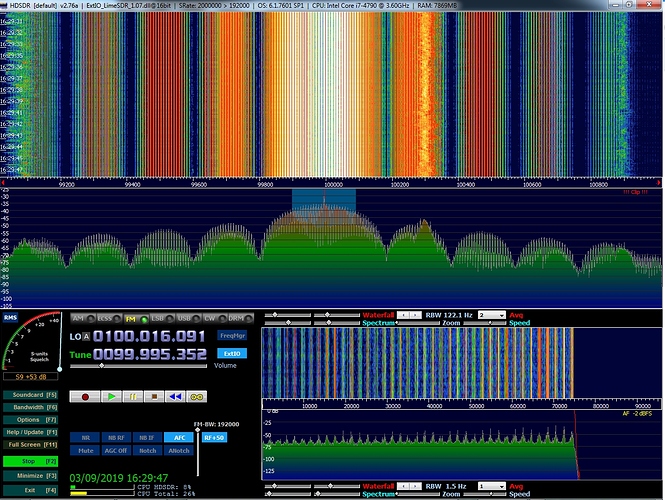This screenshot has height=500, width=665.
Task: Click the upper RF Speed slider
Action: pyautogui.click(x=485, y=323)
